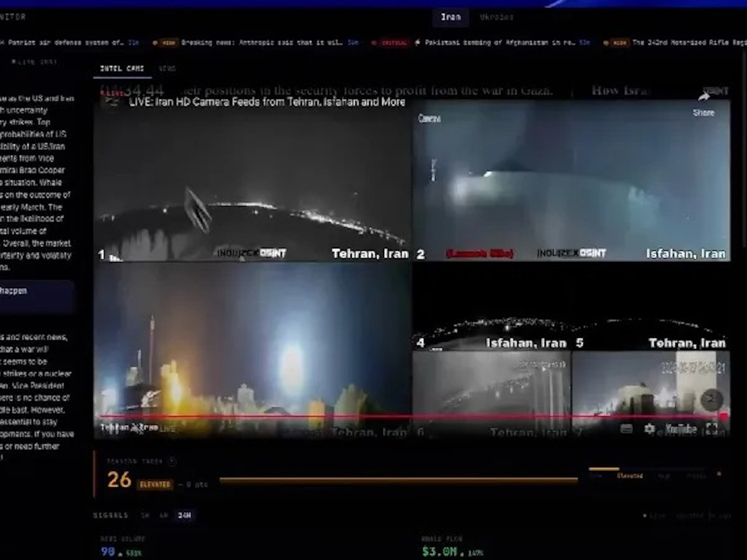The height and width of the screenshot is (560, 747).
Task: Switch to the Iran tab
Action: coord(451,17)
